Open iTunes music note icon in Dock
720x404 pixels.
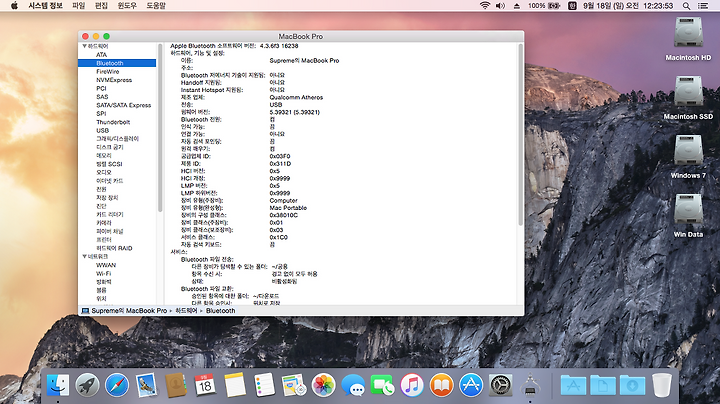[x=412, y=385]
